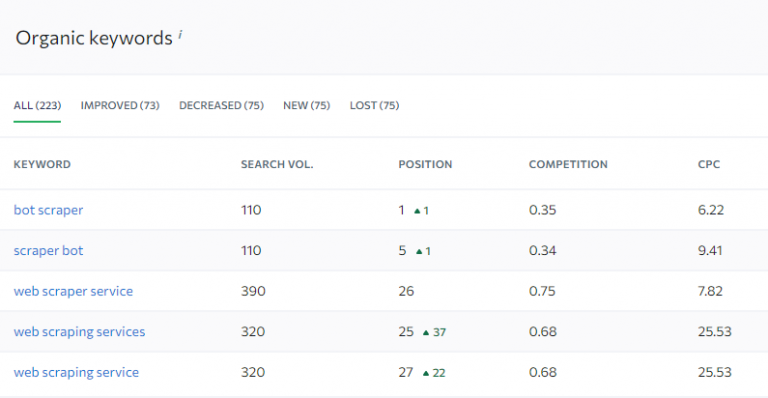Open the bot scraper keyword link

tap(48, 210)
